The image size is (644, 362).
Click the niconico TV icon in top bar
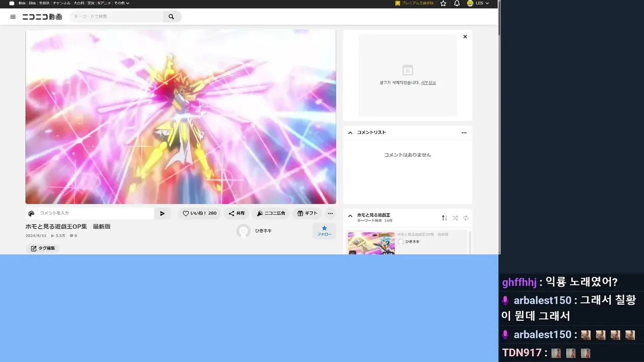click(x=12, y=3)
